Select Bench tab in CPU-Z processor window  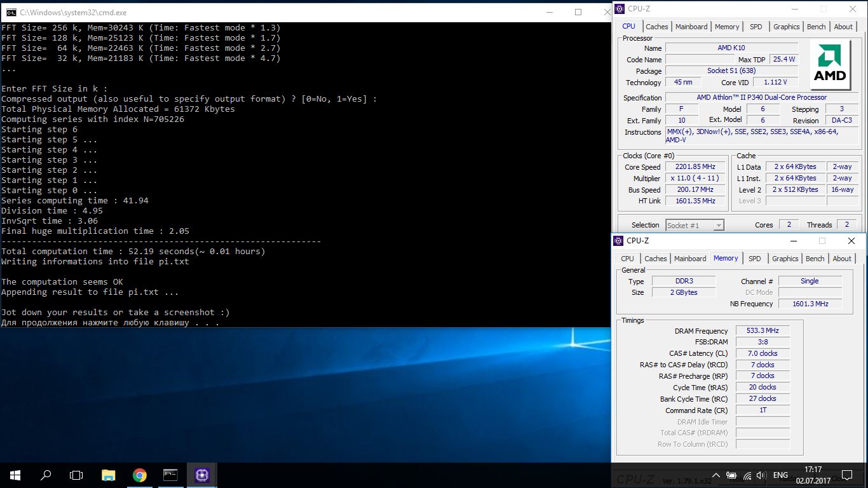(817, 27)
